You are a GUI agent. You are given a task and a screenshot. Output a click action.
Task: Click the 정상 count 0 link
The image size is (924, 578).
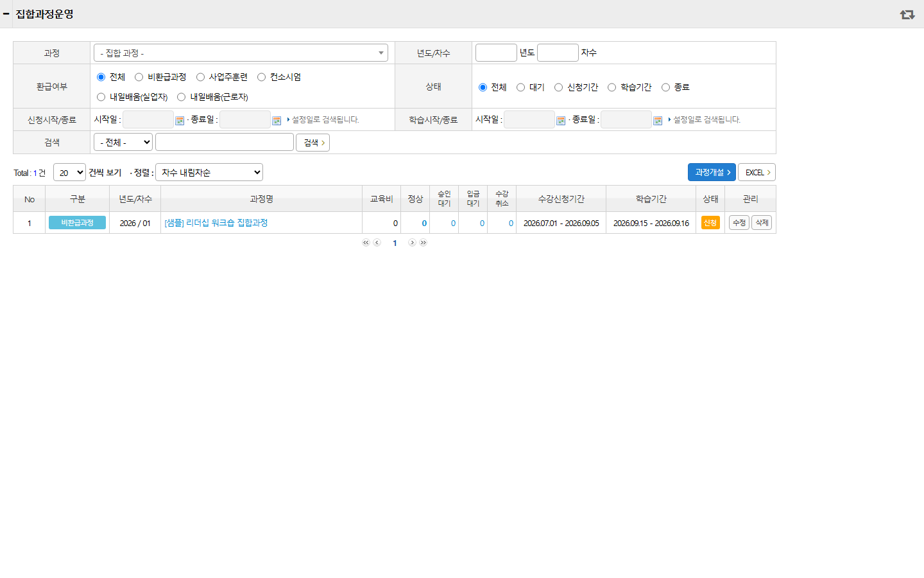(x=424, y=223)
